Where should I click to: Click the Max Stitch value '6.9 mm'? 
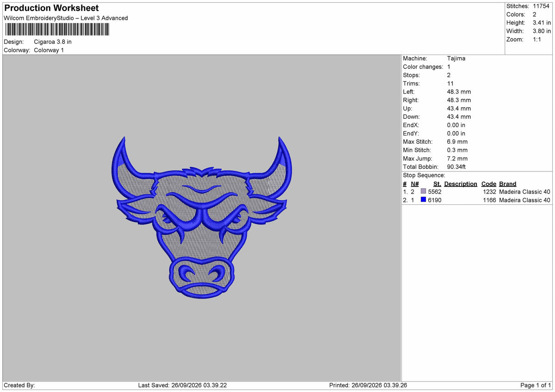457,141
